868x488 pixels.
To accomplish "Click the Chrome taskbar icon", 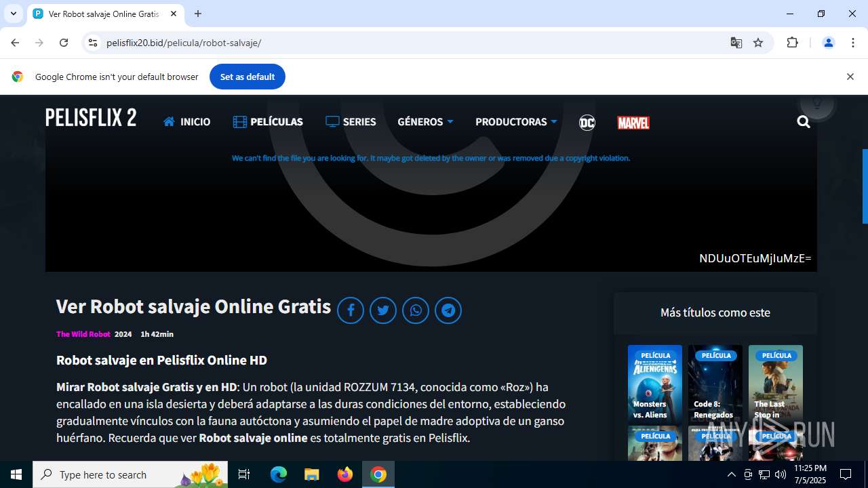I will pyautogui.click(x=378, y=474).
